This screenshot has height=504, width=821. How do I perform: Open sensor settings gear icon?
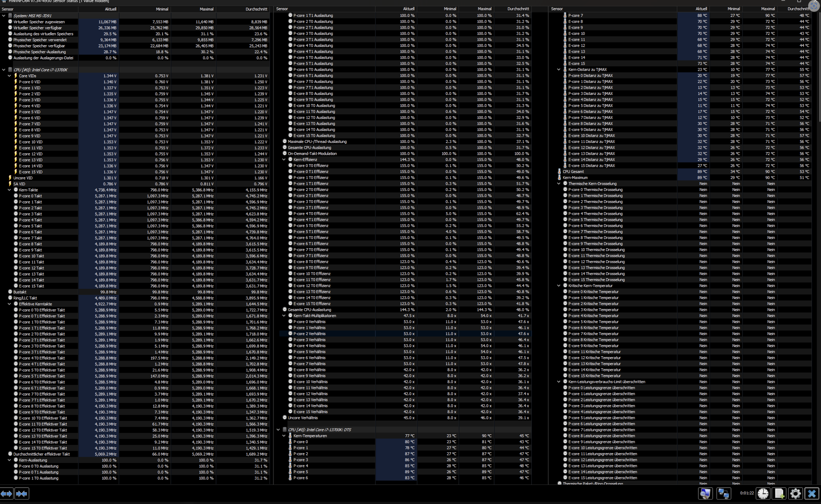click(795, 493)
